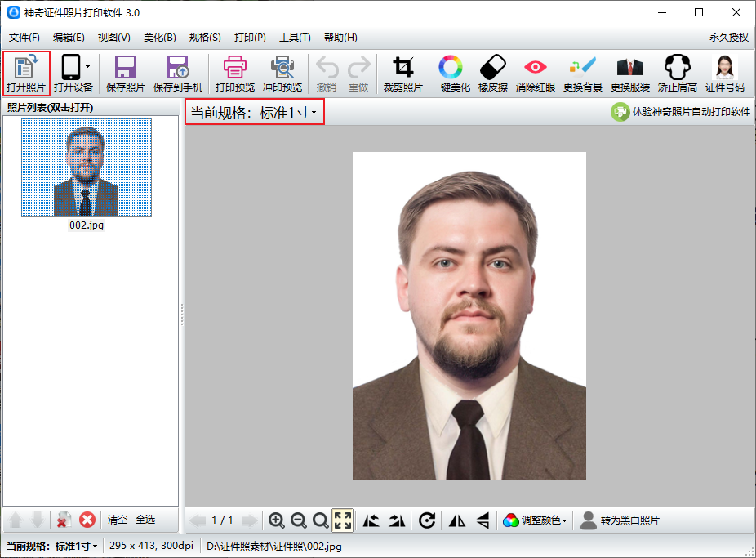Click the 295 x 413, 300dpi status text

(151, 546)
